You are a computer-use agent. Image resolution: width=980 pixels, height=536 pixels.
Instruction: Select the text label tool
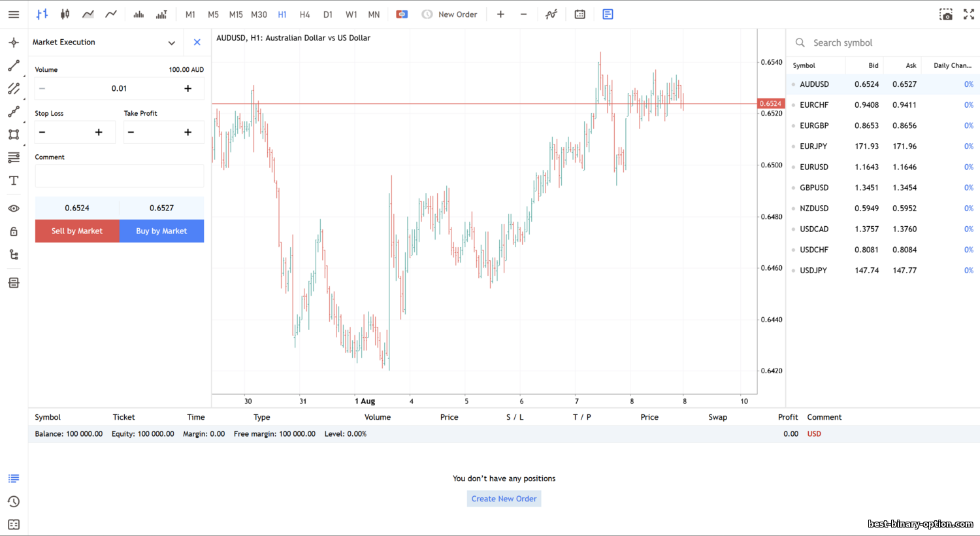pyautogui.click(x=14, y=181)
